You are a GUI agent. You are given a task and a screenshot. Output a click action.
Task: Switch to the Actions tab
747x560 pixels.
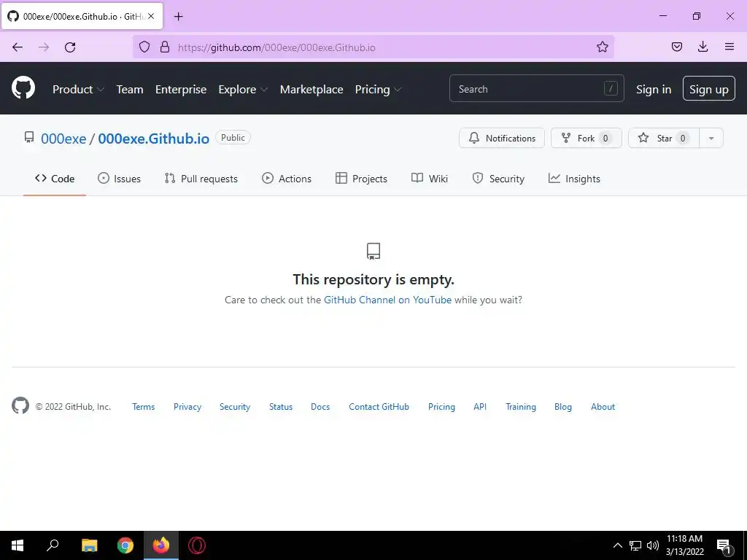[x=287, y=179]
